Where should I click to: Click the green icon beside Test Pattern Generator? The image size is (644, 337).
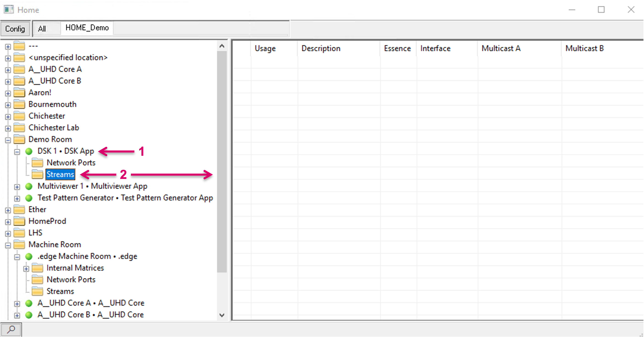pos(29,198)
